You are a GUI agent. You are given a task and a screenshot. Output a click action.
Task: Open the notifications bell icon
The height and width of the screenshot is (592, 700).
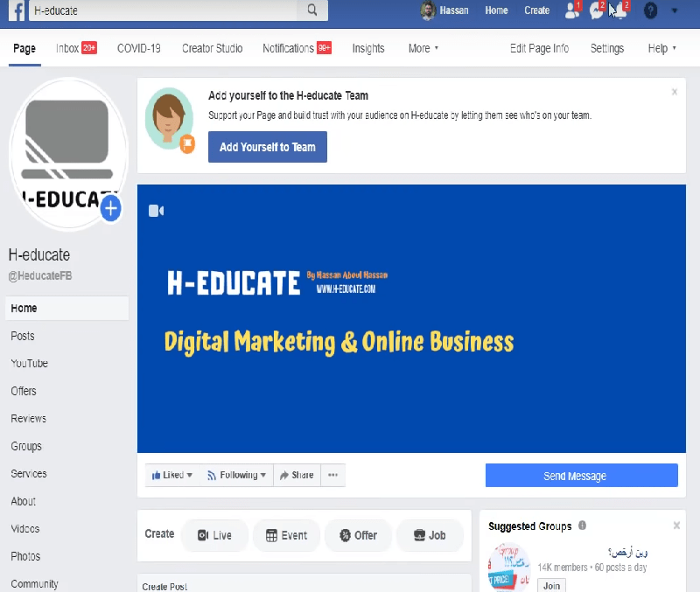coord(620,10)
